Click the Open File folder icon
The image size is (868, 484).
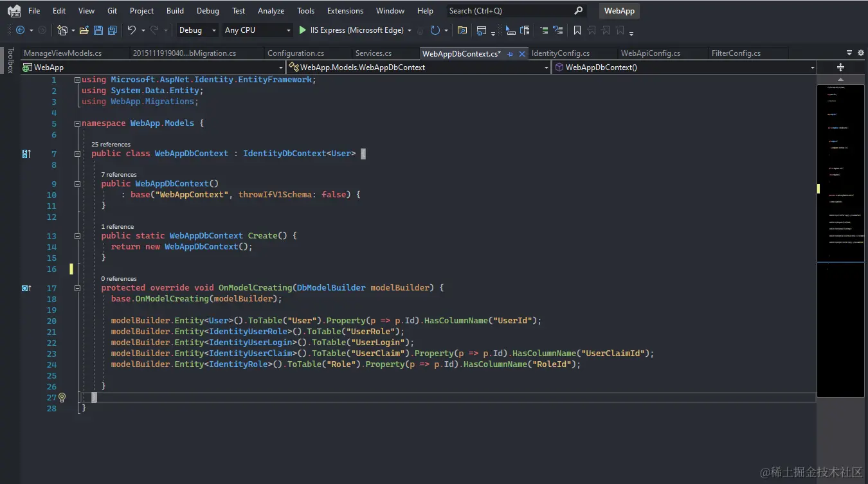[x=84, y=30]
